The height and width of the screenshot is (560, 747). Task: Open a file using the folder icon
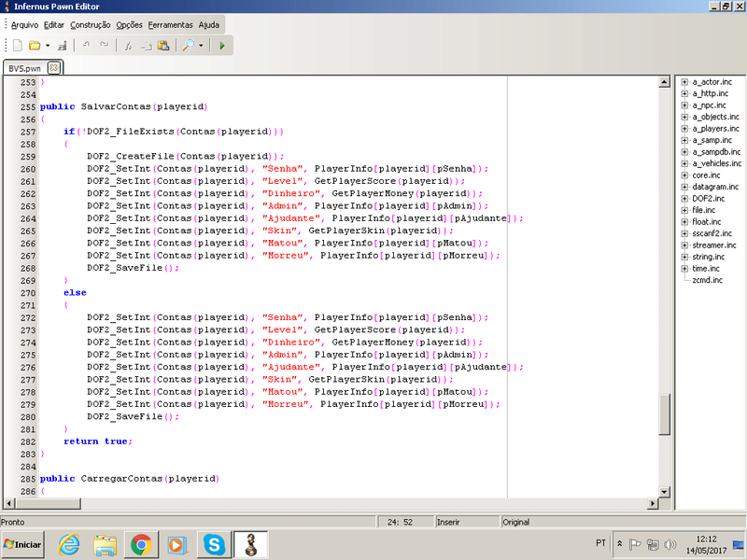click(35, 46)
